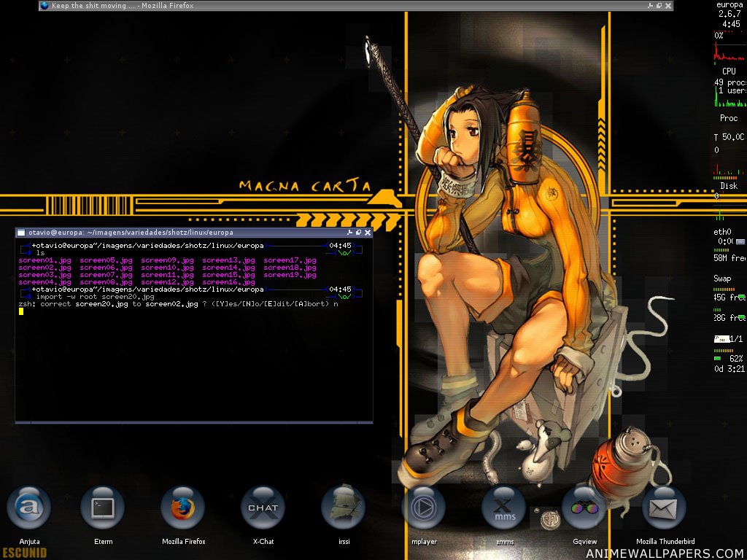747x560 pixels.
Task: Select screen15.jpg in terminal listing
Action: click(x=228, y=275)
